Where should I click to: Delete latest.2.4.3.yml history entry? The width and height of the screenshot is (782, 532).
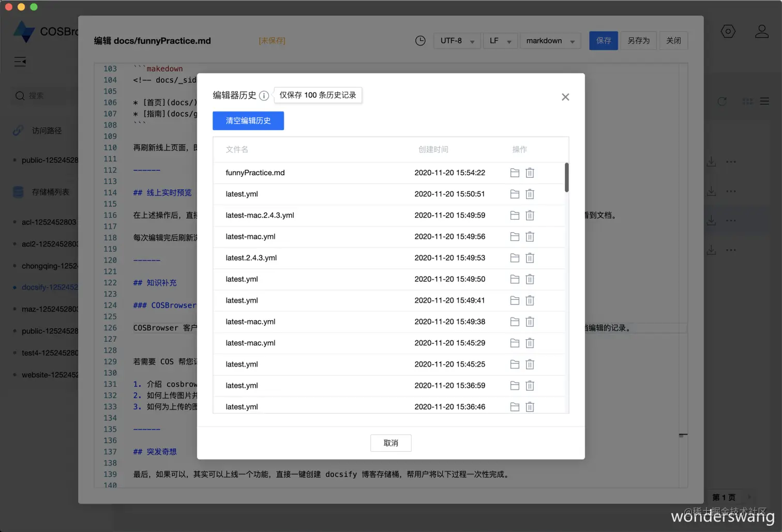click(530, 257)
